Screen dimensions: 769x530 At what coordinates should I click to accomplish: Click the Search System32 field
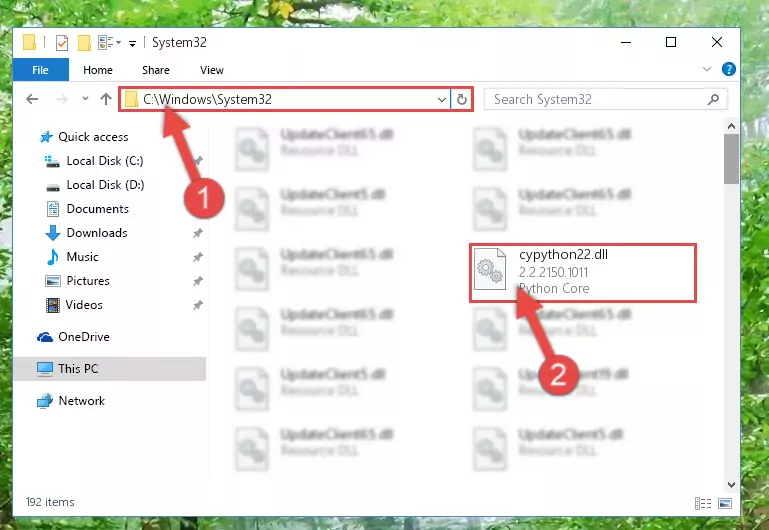(x=606, y=100)
